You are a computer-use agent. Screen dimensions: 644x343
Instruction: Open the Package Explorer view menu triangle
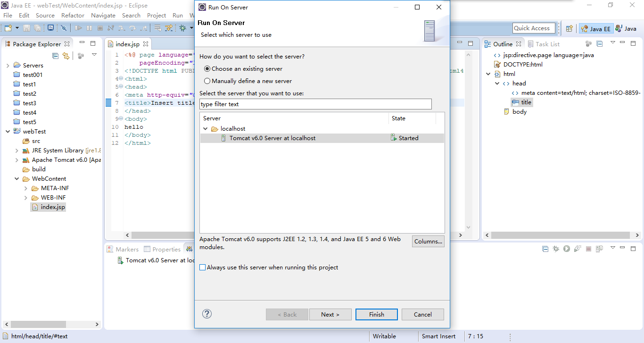tap(94, 55)
